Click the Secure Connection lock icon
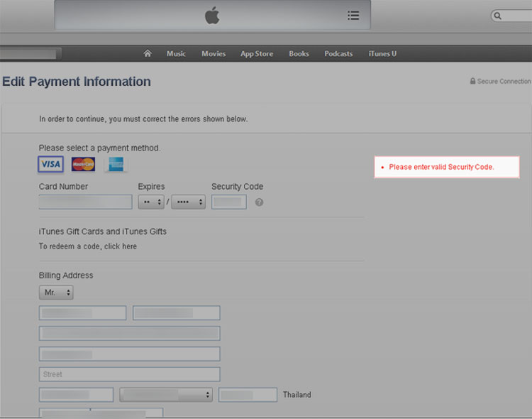Viewport: 532px width, 419px height. 472,81
